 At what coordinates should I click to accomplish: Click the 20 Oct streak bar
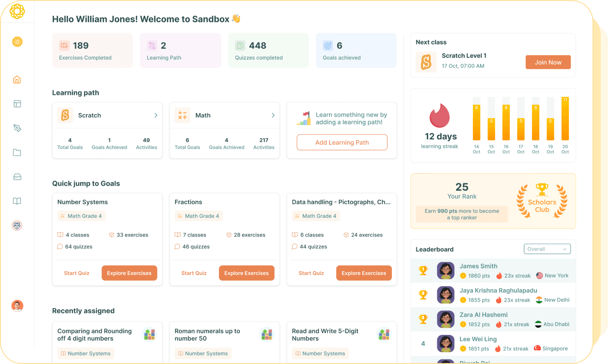click(x=565, y=119)
